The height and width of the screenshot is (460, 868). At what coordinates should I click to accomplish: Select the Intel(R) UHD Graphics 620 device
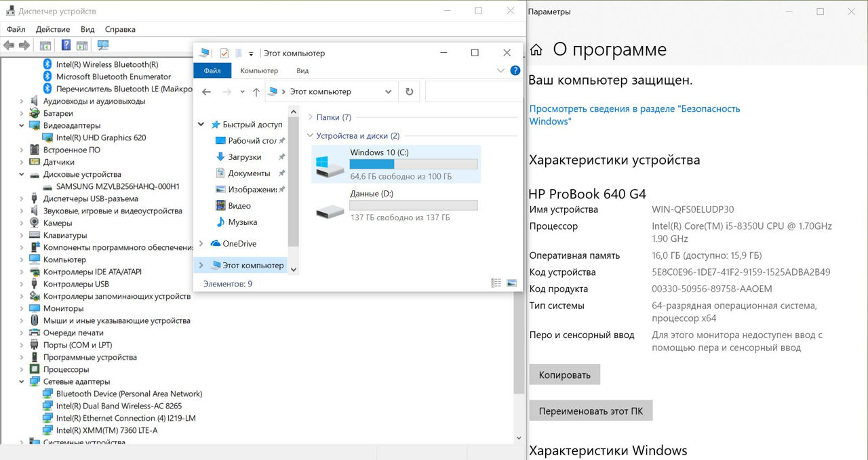[x=100, y=138]
